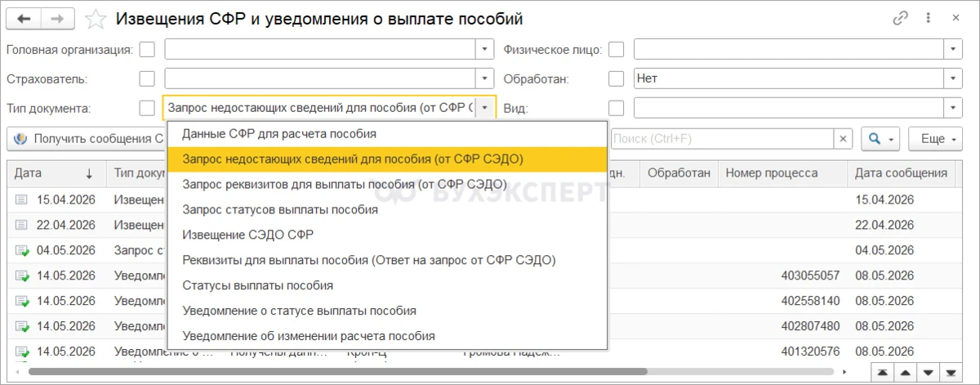Click the Поиск (Ctrl+F) search field
The height and width of the screenshot is (385, 980).
click(722, 139)
